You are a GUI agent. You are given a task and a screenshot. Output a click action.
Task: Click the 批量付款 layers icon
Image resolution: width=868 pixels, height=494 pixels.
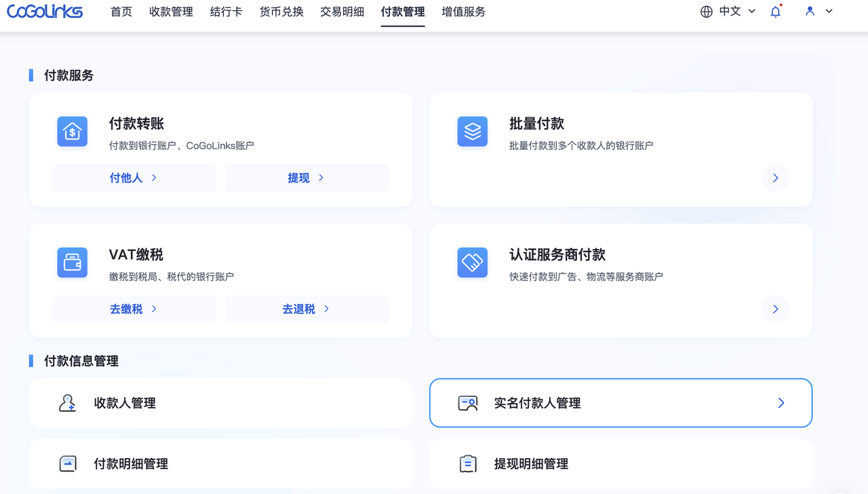coord(473,132)
